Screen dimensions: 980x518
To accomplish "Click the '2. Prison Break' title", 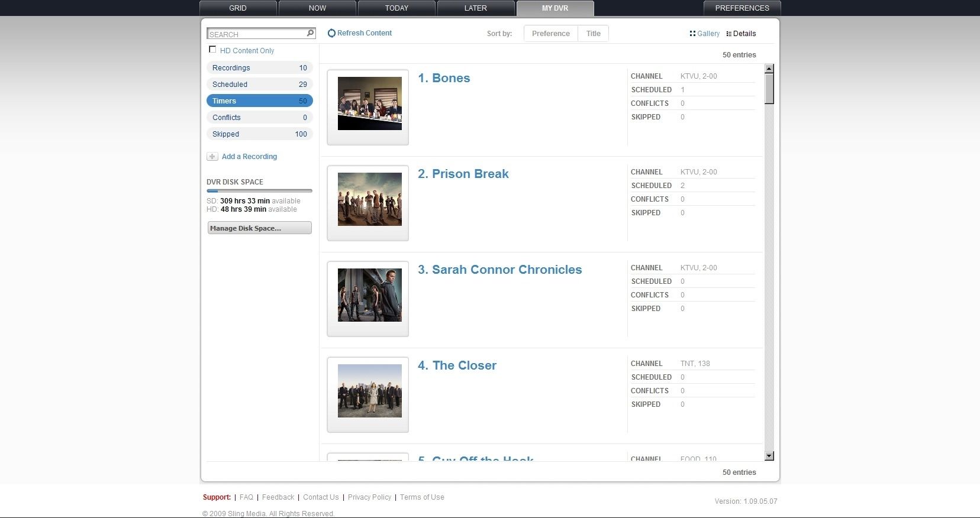I will coord(463,174).
